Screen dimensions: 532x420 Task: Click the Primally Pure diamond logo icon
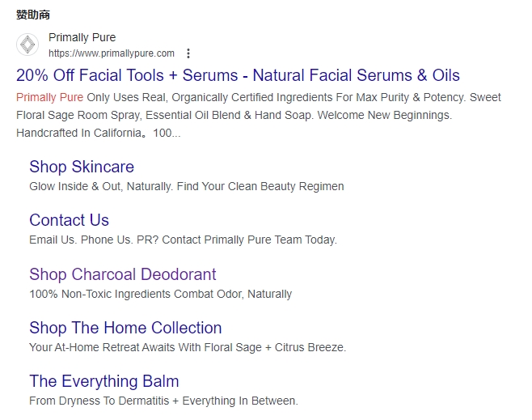click(27, 45)
